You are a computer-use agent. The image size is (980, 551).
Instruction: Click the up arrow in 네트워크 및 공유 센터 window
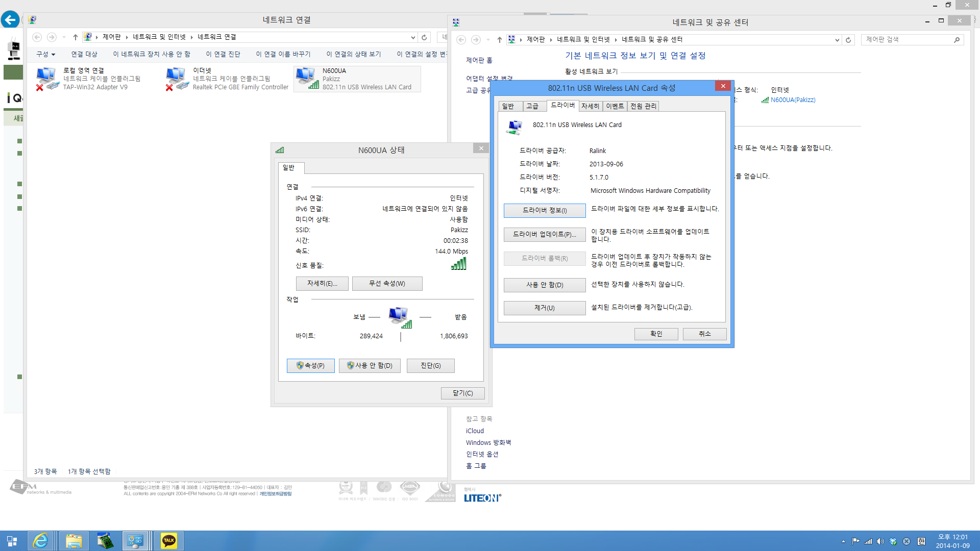(x=500, y=40)
